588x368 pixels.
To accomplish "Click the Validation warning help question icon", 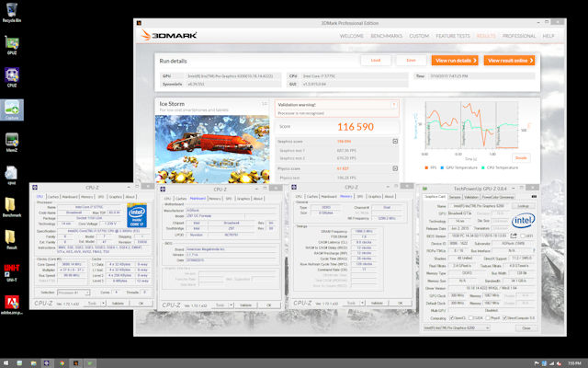I will [394, 105].
